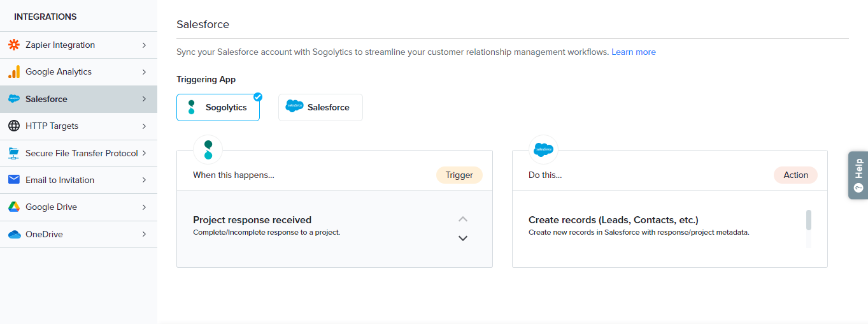Click the Salesforce cloud icon in sidebar

14,99
